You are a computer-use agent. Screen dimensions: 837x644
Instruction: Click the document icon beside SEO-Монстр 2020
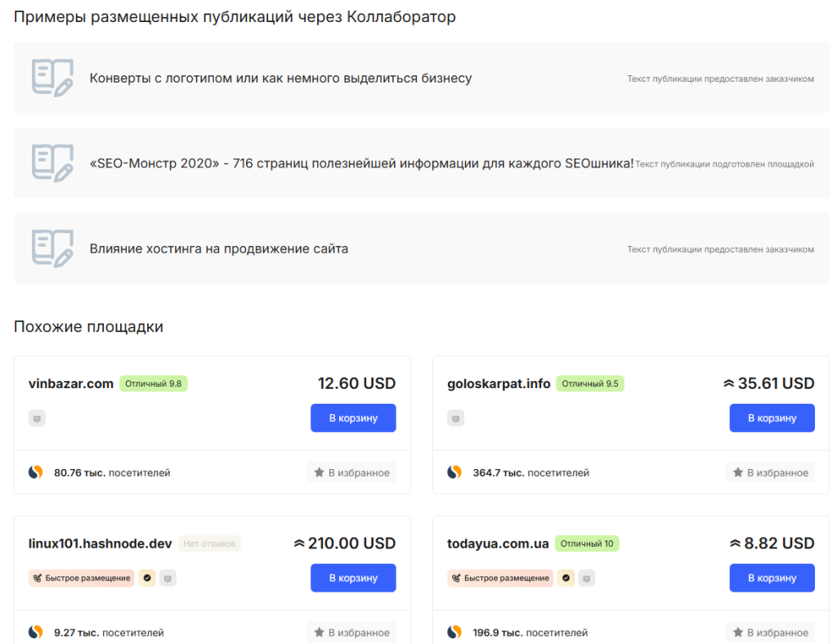(52, 163)
